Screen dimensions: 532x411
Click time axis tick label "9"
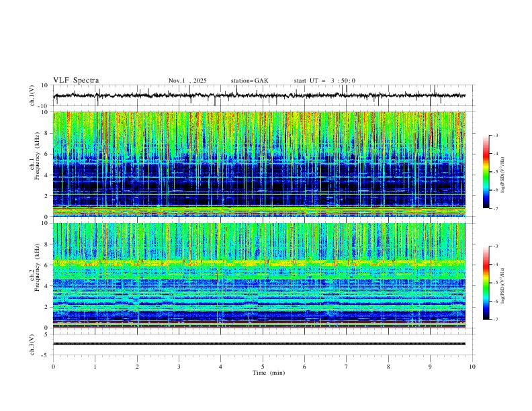(430, 367)
